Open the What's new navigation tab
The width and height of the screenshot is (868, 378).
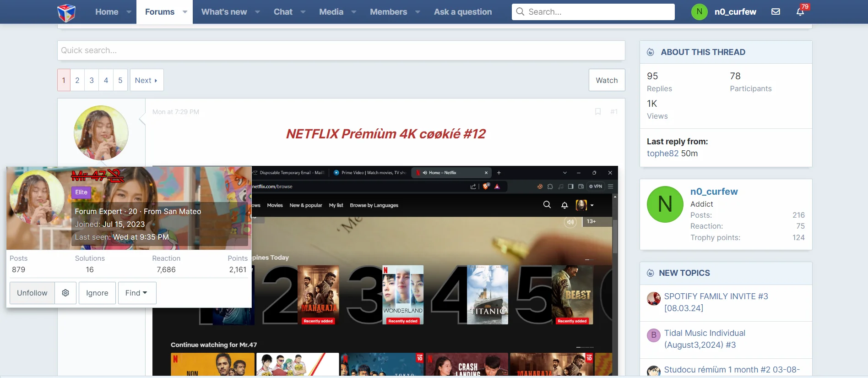coord(224,12)
